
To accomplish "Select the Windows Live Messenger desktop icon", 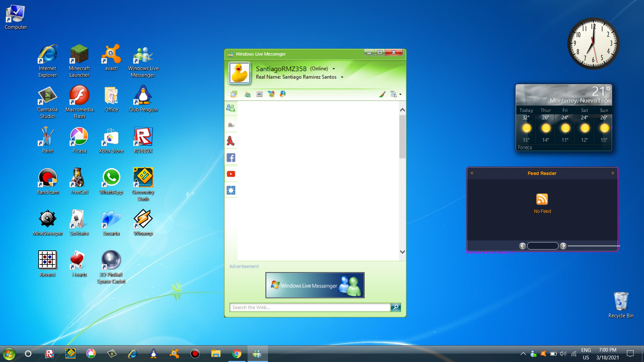I will pyautogui.click(x=143, y=61).
